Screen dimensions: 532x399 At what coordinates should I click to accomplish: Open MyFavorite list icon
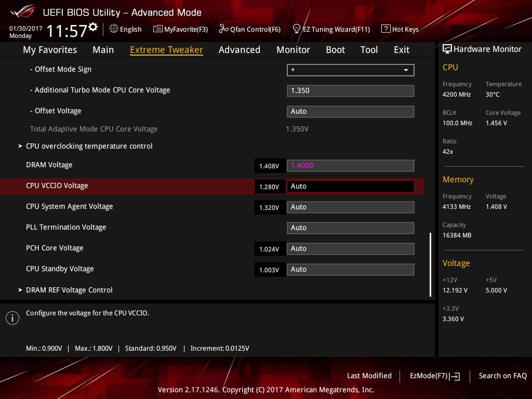158,29
